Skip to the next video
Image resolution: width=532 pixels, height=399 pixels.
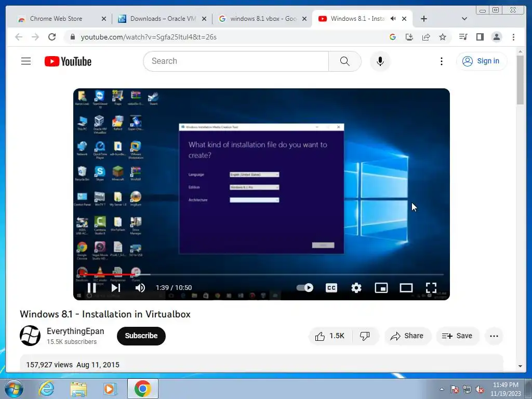point(116,288)
